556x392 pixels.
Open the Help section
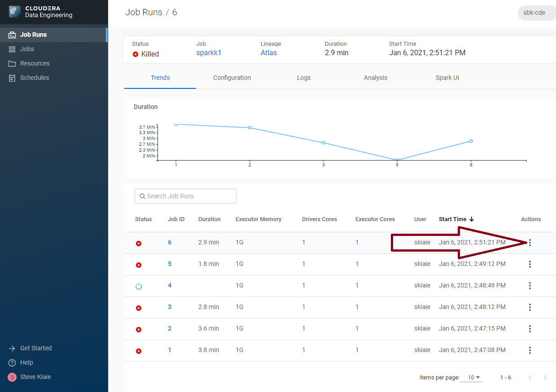[x=26, y=362]
